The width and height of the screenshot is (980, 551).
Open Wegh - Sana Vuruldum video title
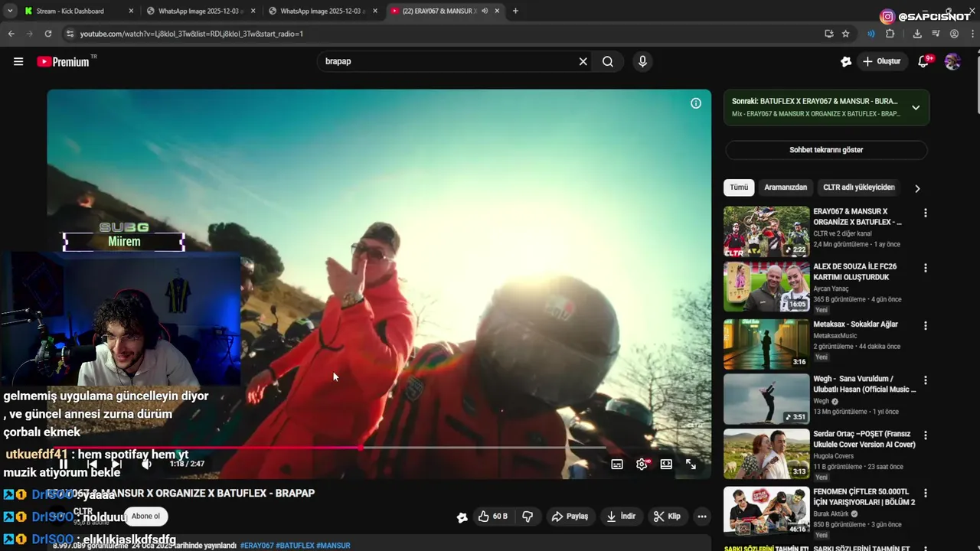(864, 384)
